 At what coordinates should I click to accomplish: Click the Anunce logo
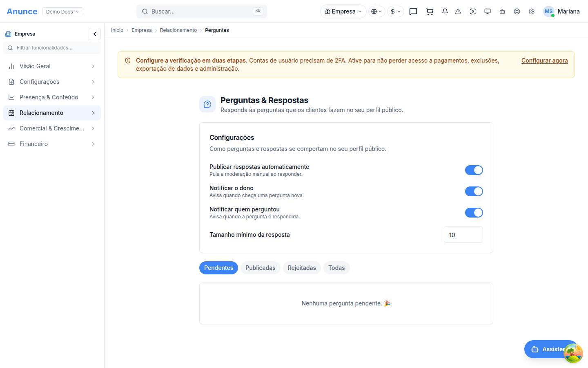click(x=22, y=11)
